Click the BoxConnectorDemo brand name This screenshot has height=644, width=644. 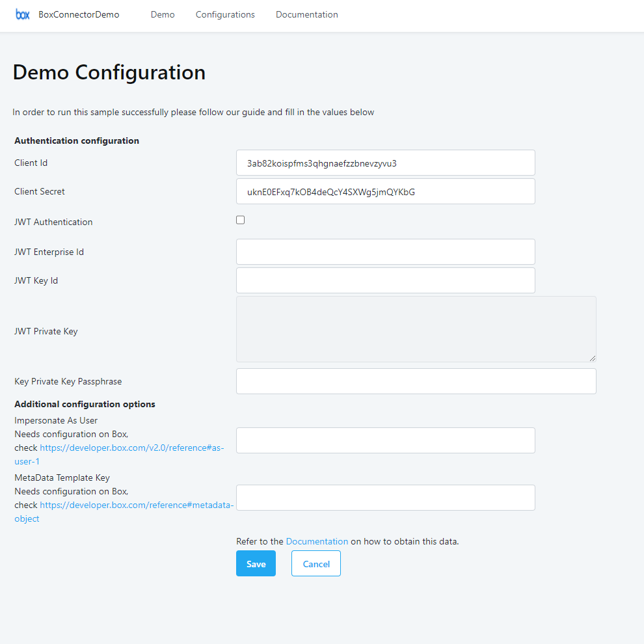[79, 14]
